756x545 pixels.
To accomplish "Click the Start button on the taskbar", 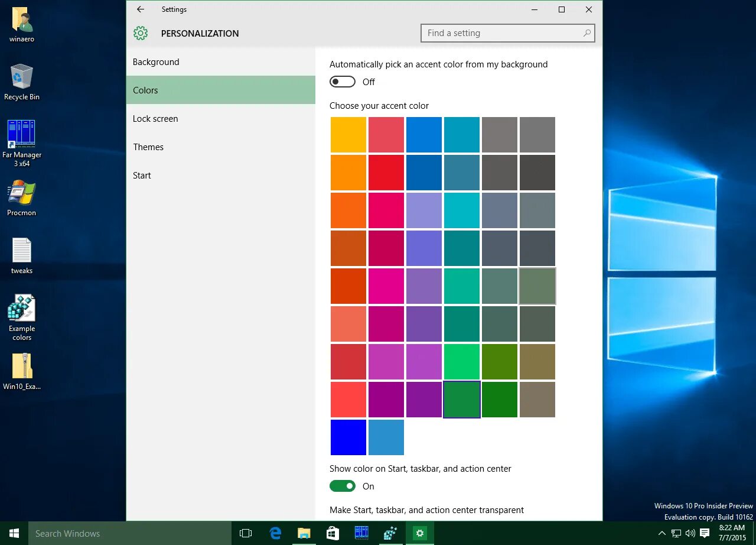I will [14, 533].
